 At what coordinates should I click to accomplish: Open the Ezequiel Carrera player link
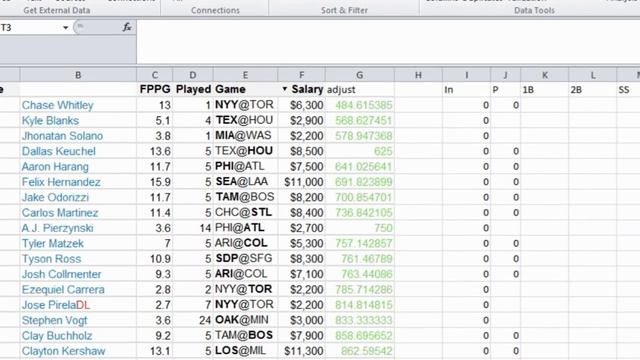(63, 290)
